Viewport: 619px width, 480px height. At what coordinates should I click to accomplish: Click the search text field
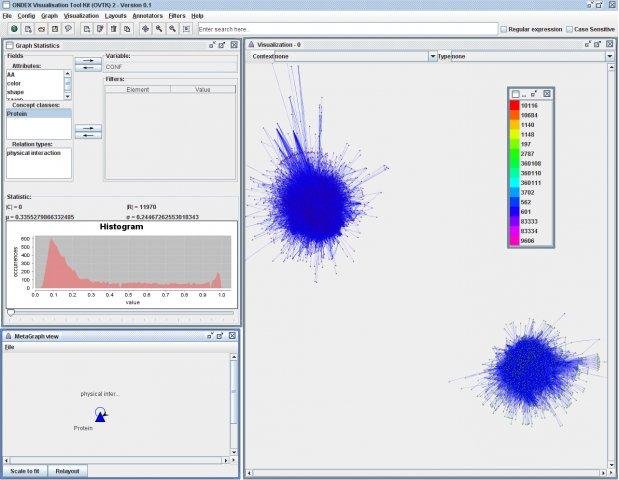[x=346, y=29]
